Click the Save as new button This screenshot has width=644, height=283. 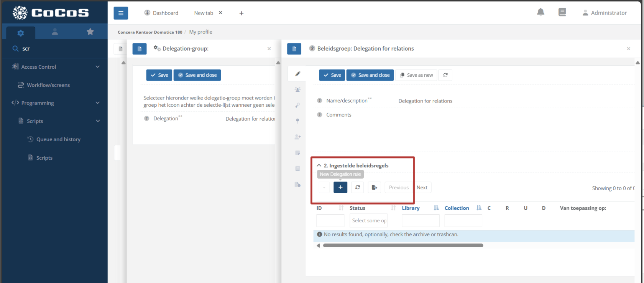[x=416, y=75]
